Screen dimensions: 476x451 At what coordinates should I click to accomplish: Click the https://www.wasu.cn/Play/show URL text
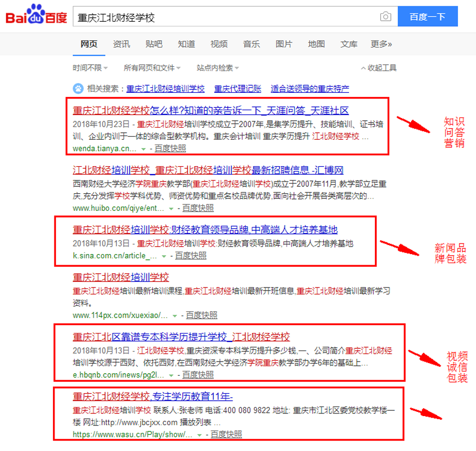[x=132, y=435]
